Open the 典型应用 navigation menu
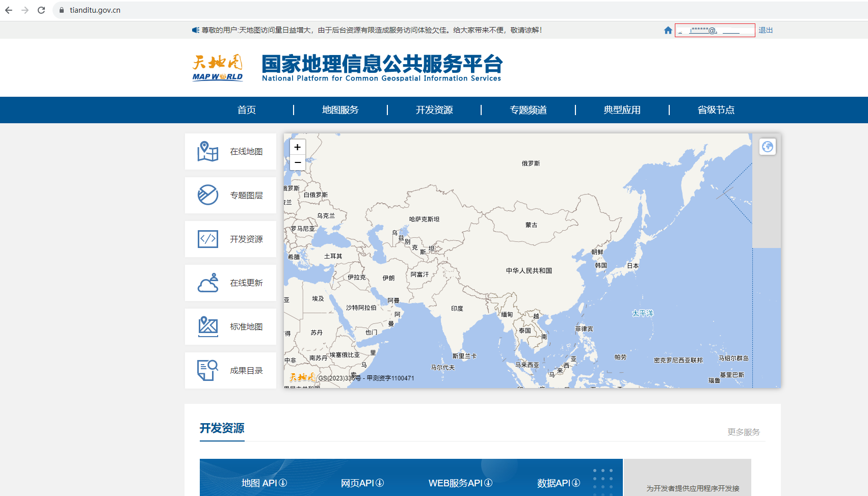 [x=622, y=110]
